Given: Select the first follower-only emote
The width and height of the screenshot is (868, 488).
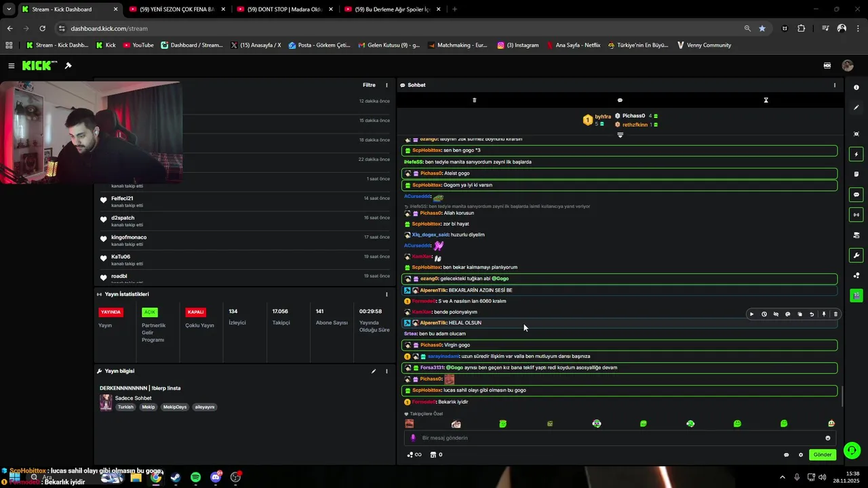Looking at the screenshot, I should click(x=410, y=424).
